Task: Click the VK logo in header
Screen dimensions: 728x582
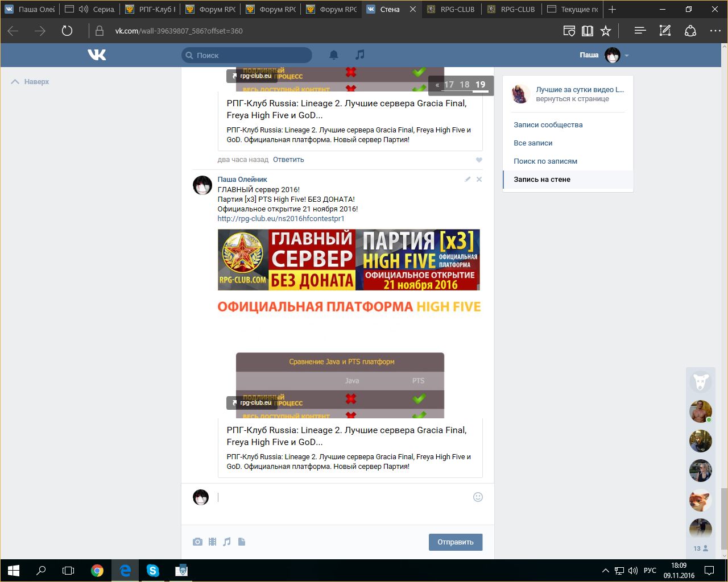Action: tap(97, 55)
